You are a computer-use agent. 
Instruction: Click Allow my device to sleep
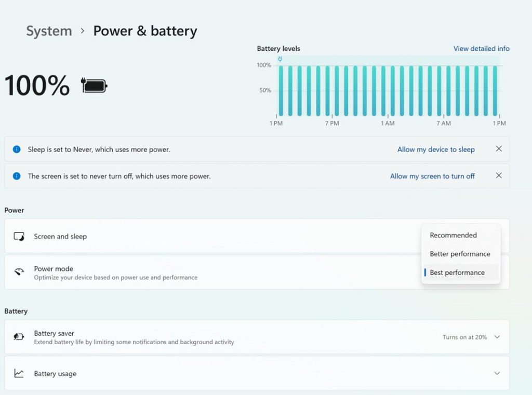click(436, 149)
